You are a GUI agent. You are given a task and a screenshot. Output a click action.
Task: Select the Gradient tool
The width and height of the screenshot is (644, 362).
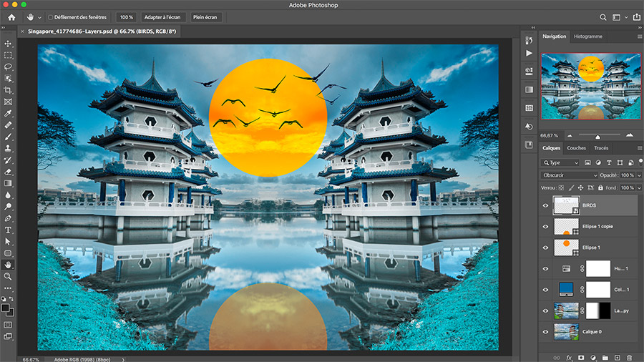pyautogui.click(x=8, y=183)
